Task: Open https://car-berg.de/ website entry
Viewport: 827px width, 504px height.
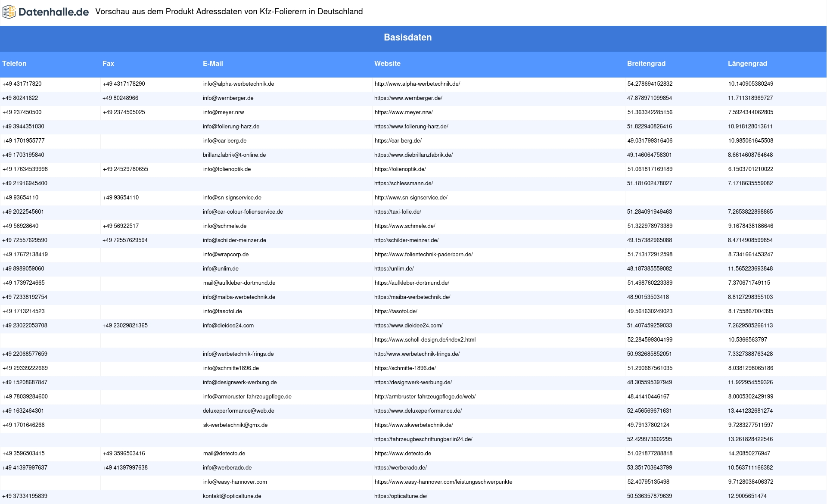Action: coord(398,141)
